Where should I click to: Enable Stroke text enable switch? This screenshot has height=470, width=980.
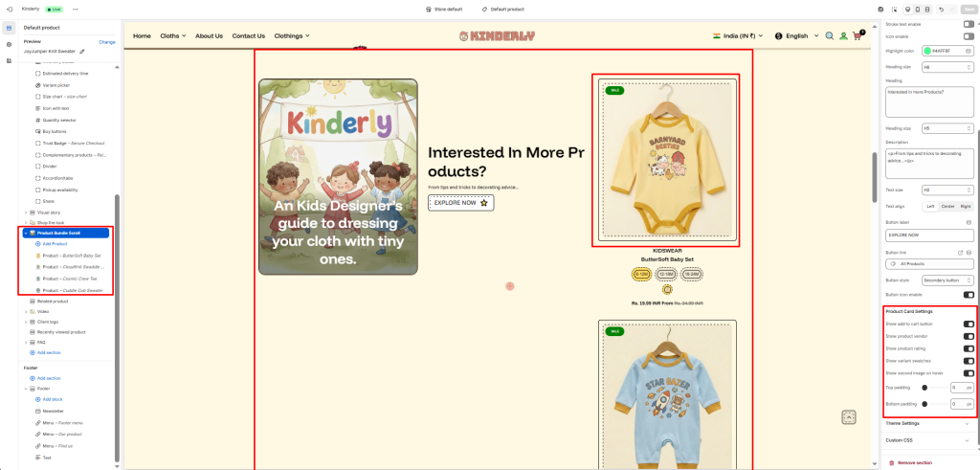click(x=969, y=24)
